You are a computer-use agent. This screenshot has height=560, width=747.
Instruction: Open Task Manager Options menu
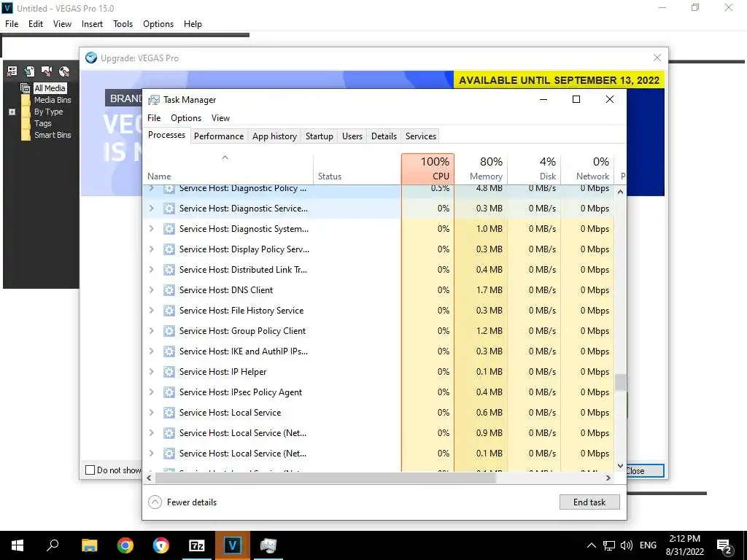(x=186, y=118)
